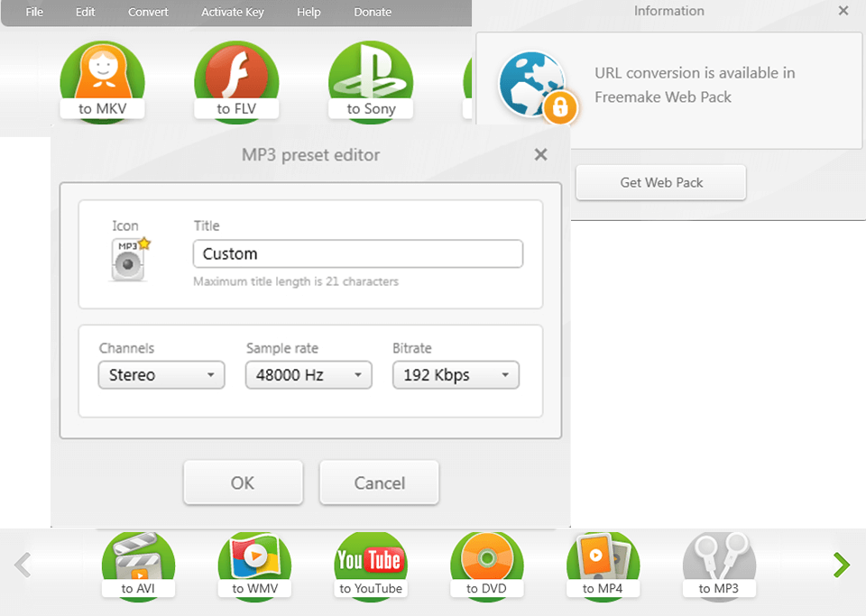Choose the 'to FLV' output format
The width and height of the screenshot is (866, 616).
236,81
